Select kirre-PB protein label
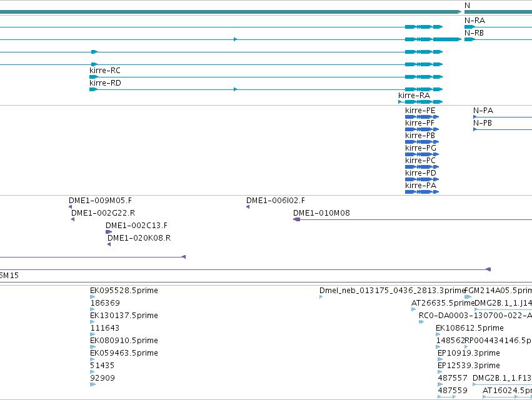532x400 pixels. [x=420, y=136]
